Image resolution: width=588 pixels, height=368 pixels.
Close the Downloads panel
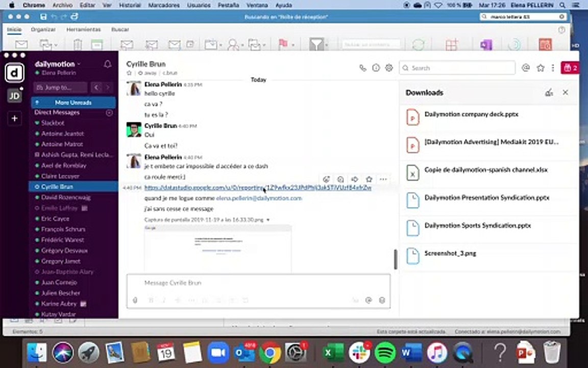[x=566, y=93]
